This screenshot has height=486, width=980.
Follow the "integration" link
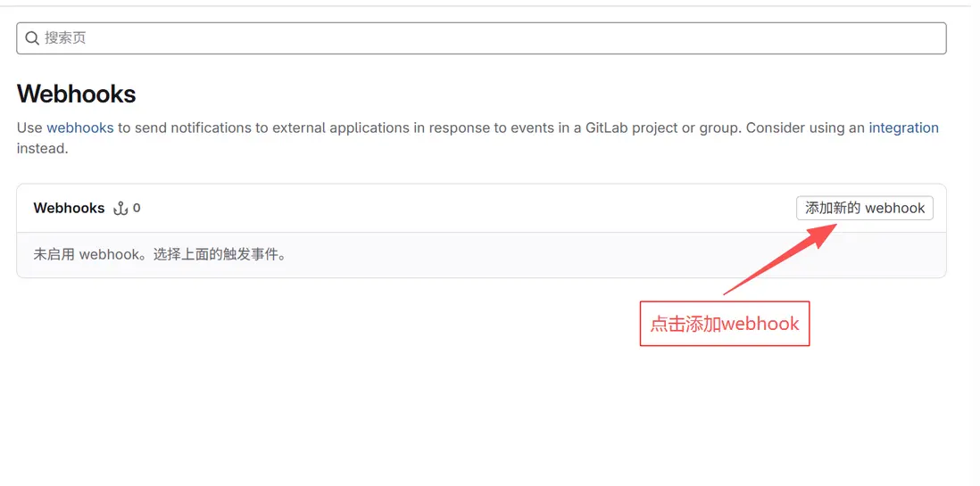click(x=903, y=128)
